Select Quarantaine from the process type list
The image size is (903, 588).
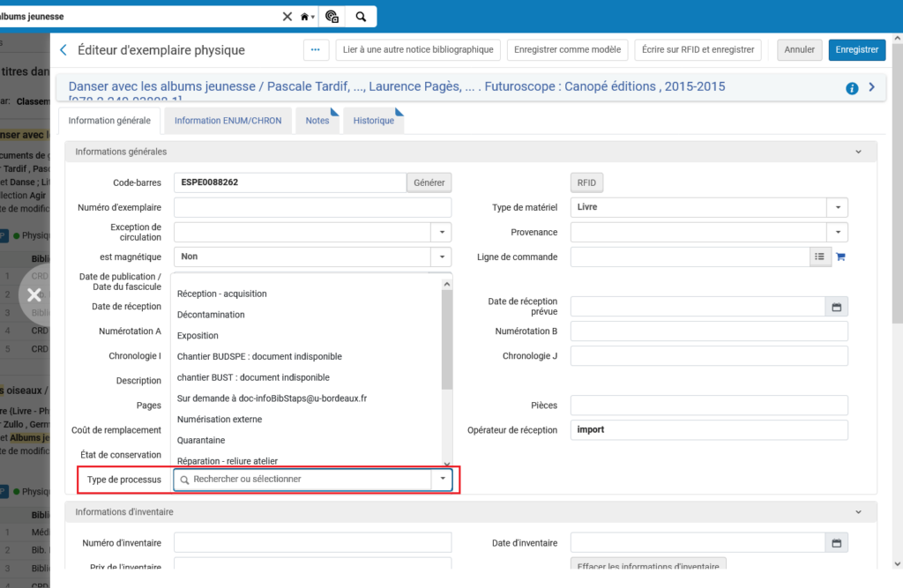pos(201,440)
